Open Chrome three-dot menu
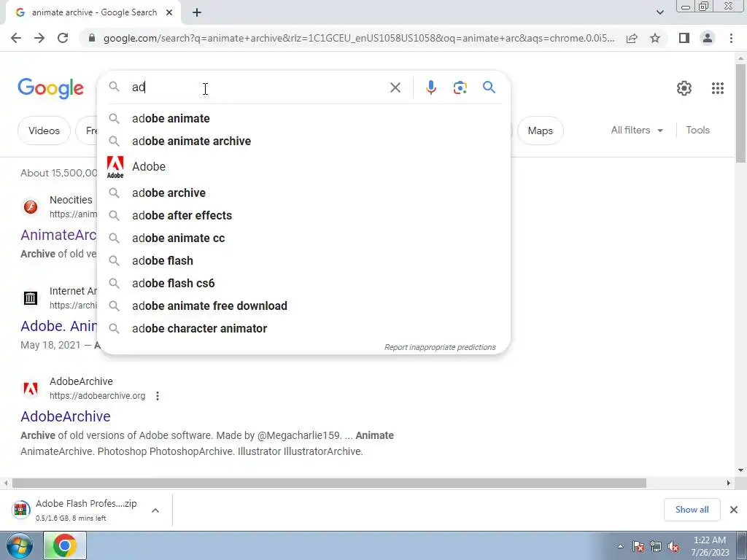This screenshot has height=560, width=747. (731, 38)
